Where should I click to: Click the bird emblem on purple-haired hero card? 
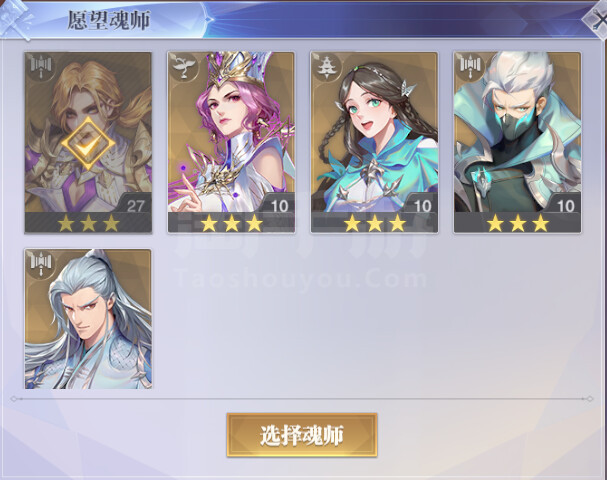tap(183, 67)
